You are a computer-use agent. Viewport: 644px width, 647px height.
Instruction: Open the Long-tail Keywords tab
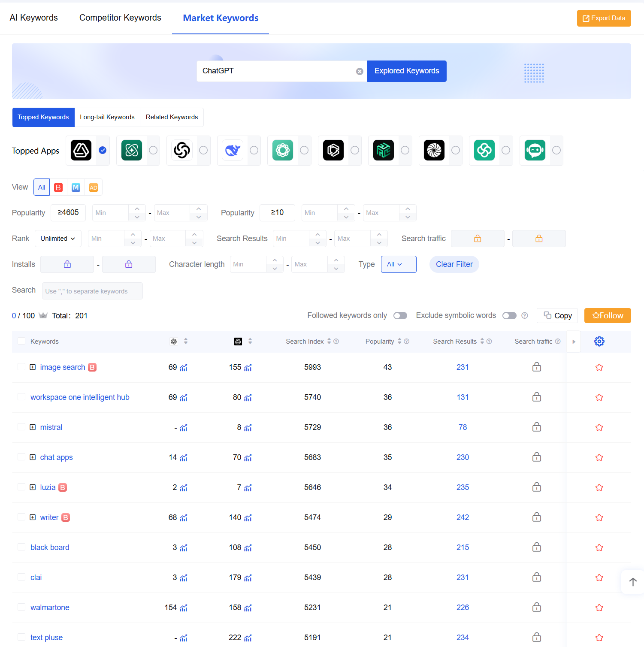point(107,117)
